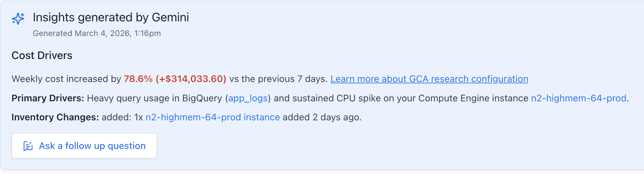Click the Insights generated by Gemini title
The height and width of the screenshot is (174, 644).
tap(111, 17)
